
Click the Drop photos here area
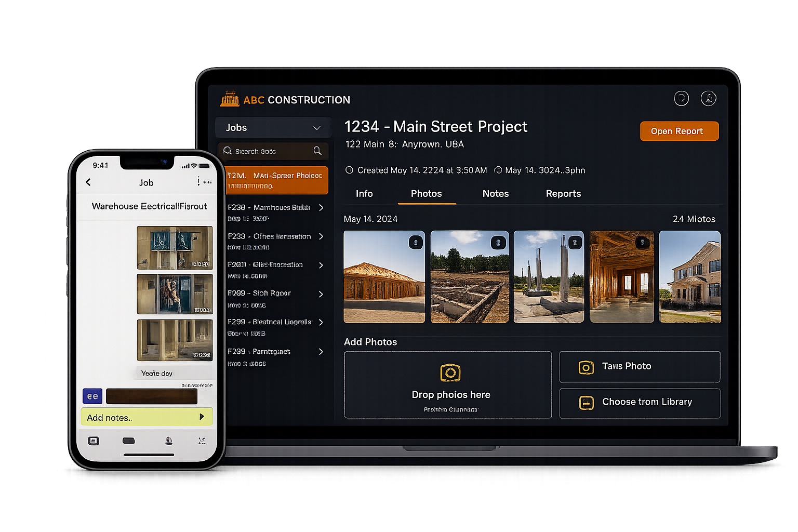[448, 385]
